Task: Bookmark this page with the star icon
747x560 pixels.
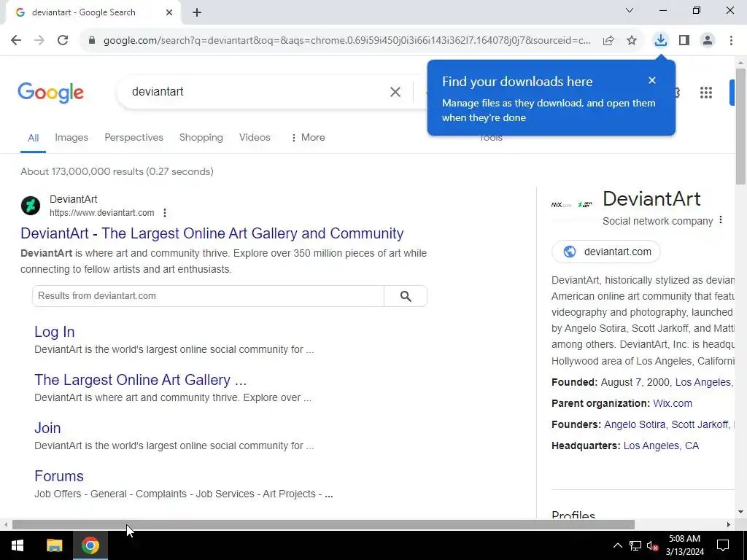Action: click(632, 41)
